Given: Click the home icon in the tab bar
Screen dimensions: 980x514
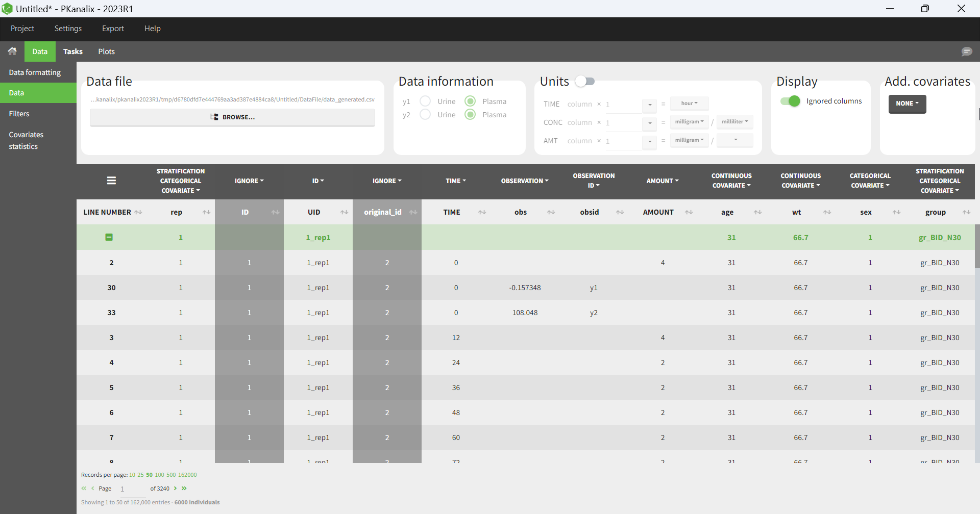Looking at the screenshot, I should 12,52.
